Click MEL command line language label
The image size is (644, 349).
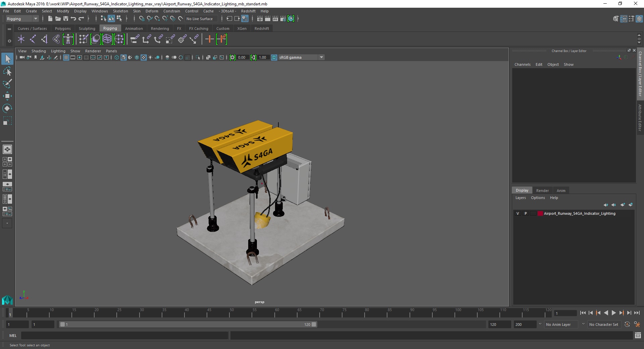point(13,336)
